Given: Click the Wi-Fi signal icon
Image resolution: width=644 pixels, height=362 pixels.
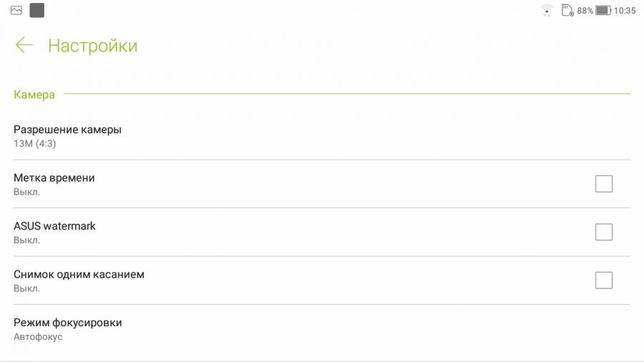Looking at the screenshot, I should [547, 11].
